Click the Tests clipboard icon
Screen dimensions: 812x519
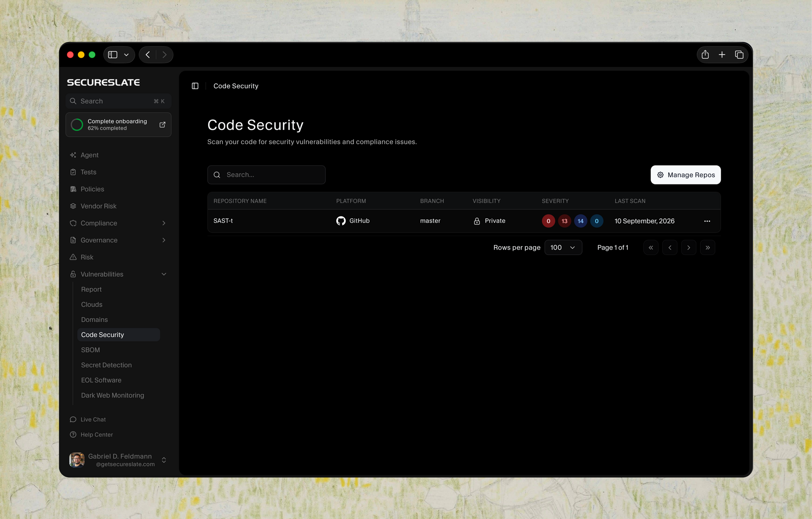click(73, 172)
